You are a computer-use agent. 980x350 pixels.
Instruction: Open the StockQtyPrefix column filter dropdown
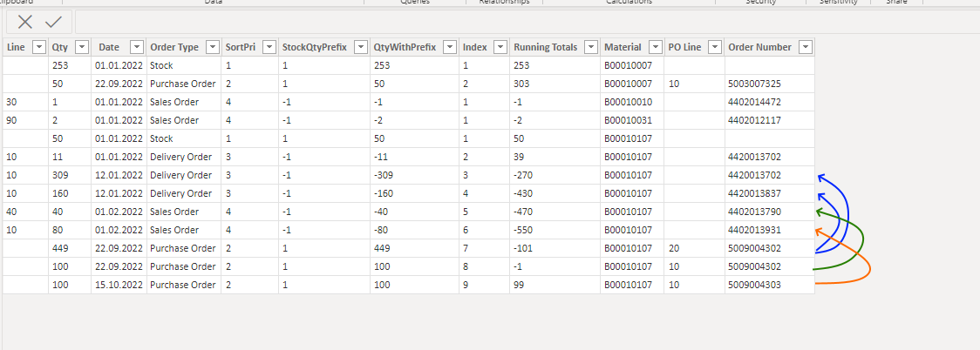tap(360, 47)
